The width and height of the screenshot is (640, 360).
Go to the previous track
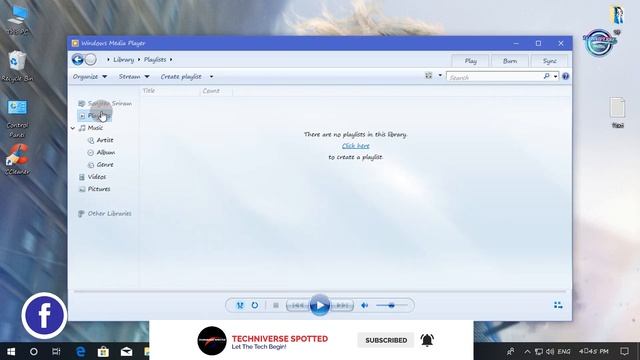click(298, 305)
